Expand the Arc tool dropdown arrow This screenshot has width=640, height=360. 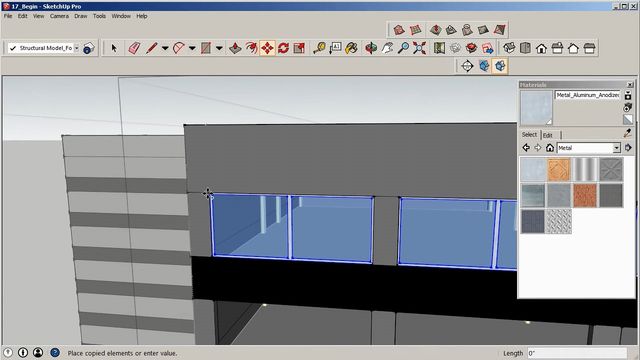click(x=192, y=48)
